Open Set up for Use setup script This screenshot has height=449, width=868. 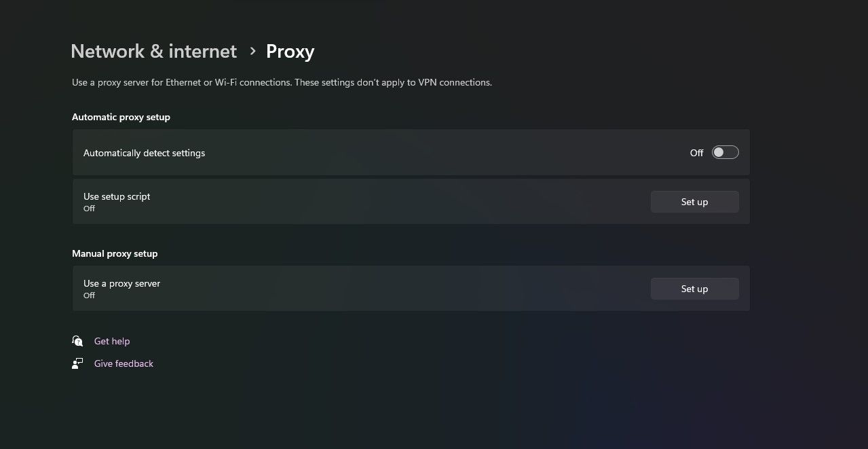click(694, 202)
